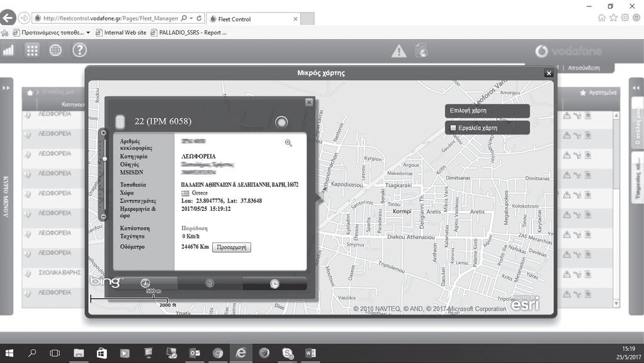The image size is (644, 363).
Task: Open the warning alerts triangle icon
Action: 399,52
